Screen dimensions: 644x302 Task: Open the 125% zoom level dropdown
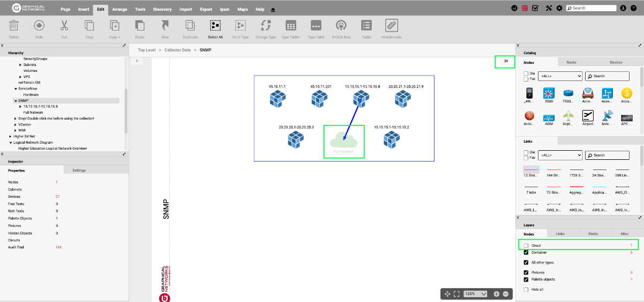[476, 294]
